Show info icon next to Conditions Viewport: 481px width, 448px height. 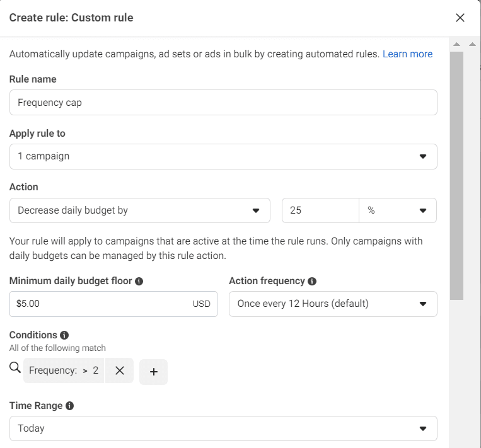(x=64, y=335)
